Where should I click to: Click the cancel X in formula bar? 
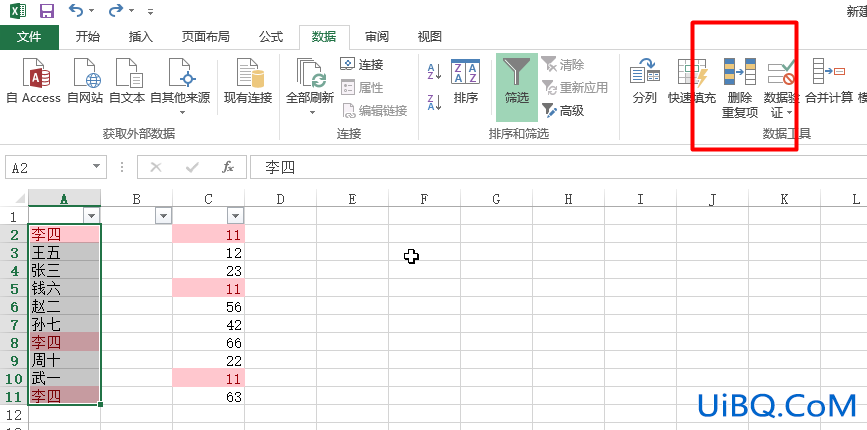[156, 167]
